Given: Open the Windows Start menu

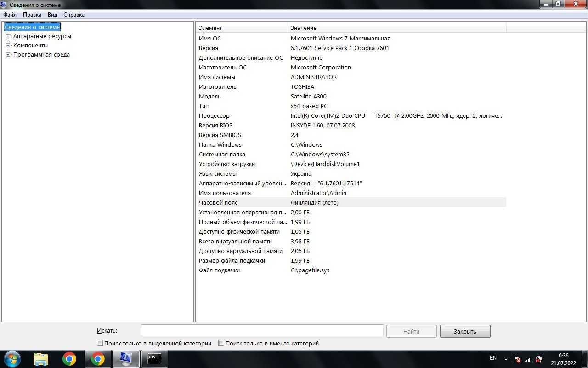Looking at the screenshot, I should point(12,359).
